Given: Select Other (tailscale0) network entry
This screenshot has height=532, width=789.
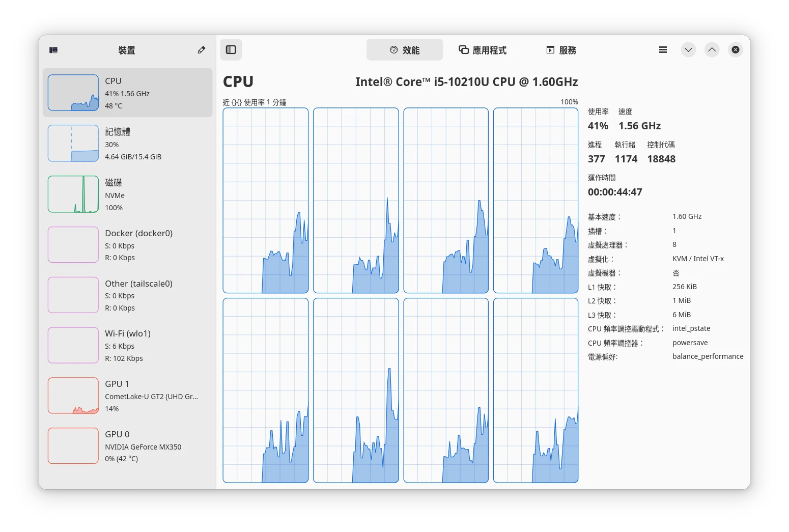Looking at the screenshot, I should click(127, 295).
